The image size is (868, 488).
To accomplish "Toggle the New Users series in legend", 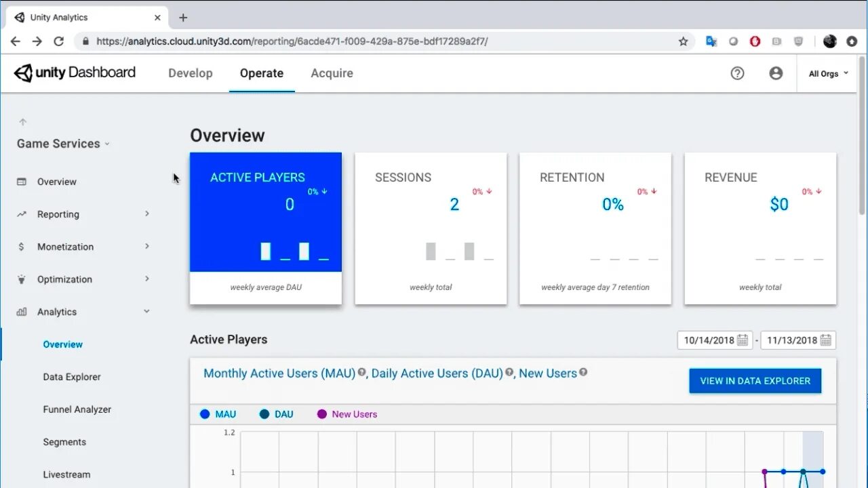I will [x=347, y=414].
